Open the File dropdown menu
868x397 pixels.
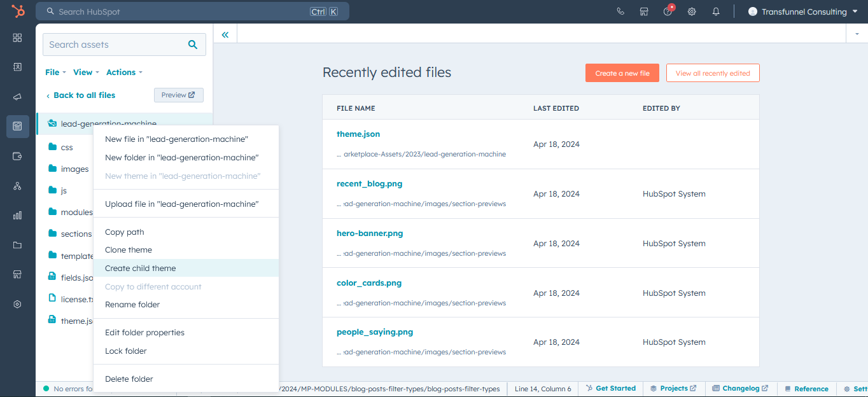(55, 73)
